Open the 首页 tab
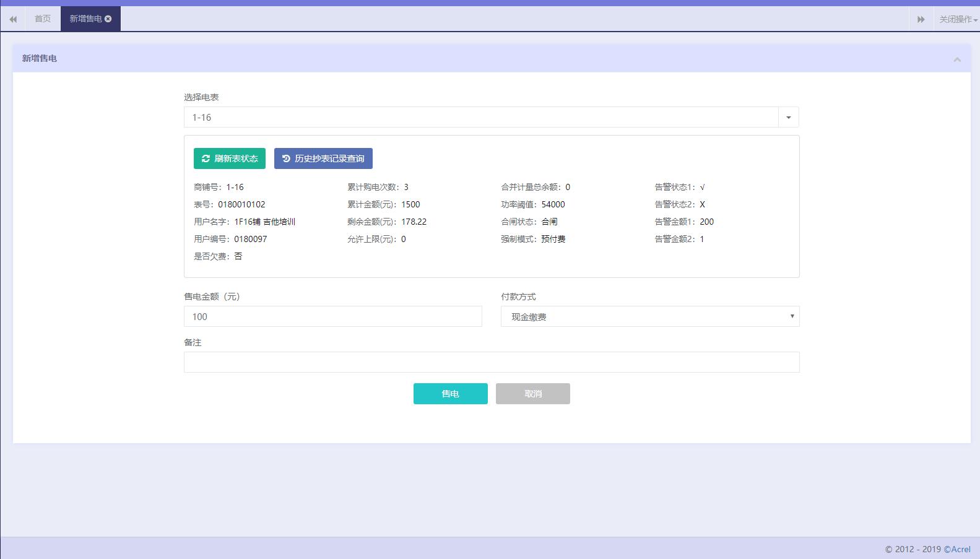 [x=43, y=19]
